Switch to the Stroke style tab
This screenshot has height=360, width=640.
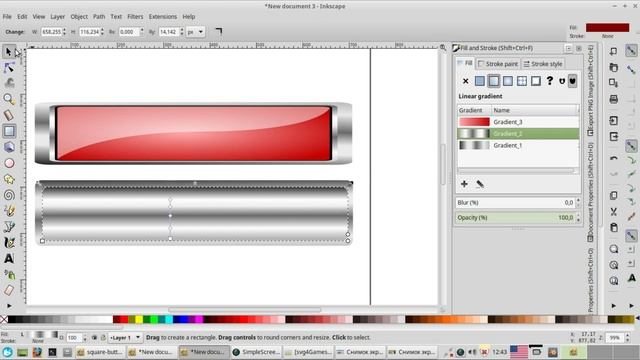coord(543,64)
